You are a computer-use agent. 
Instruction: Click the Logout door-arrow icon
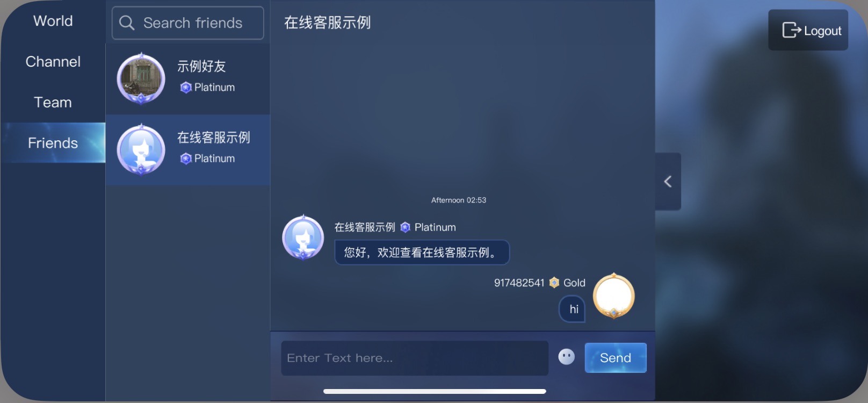point(791,30)
